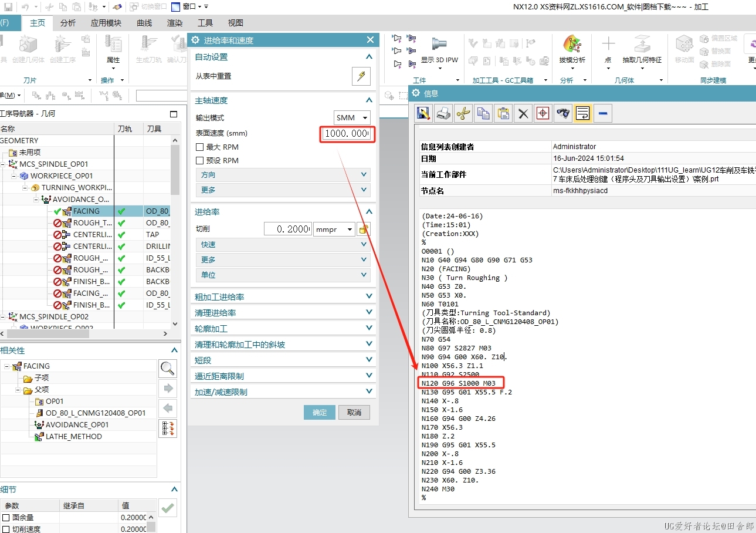Click the blue minus icon in 信息 toolbar

click(603, 113)
